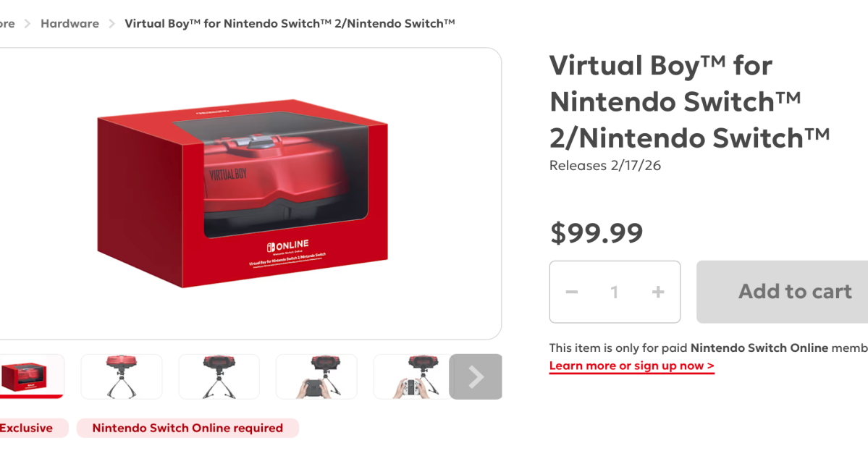
Task: Click Add to cart
Action: point(794,292)
